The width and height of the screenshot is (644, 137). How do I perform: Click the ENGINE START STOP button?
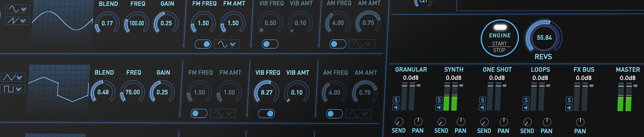[x=500, y=38]
